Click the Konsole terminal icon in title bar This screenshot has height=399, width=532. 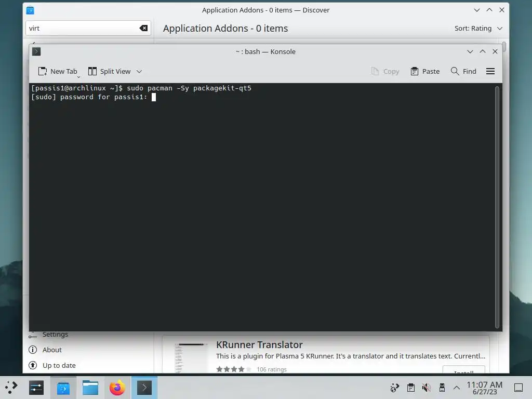tap(36, 51)
